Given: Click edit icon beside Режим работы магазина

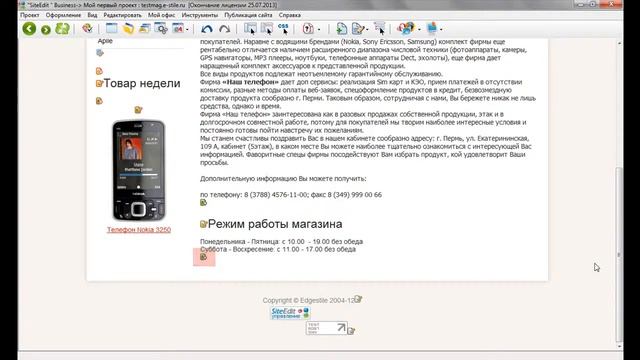Looking at the screenshot, I should coord(204,224).
